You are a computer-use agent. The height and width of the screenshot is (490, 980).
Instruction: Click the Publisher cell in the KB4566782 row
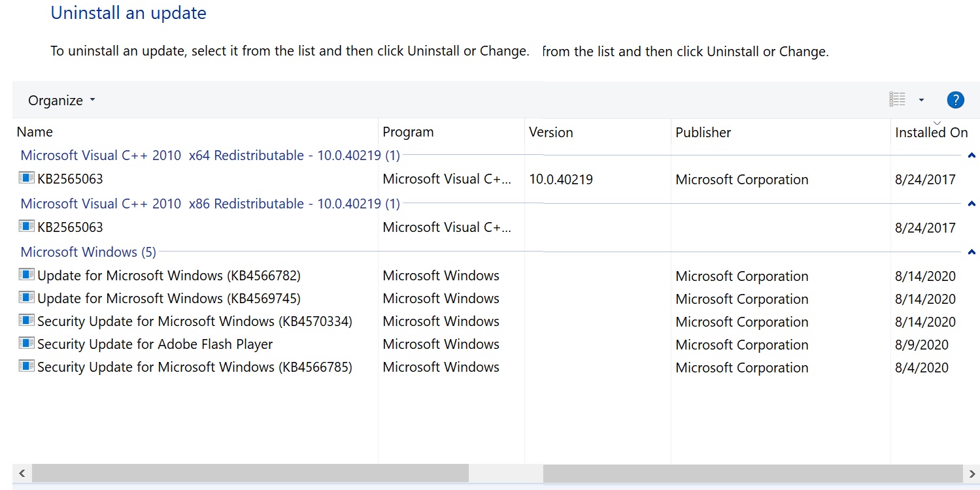(x=742, y=276)
